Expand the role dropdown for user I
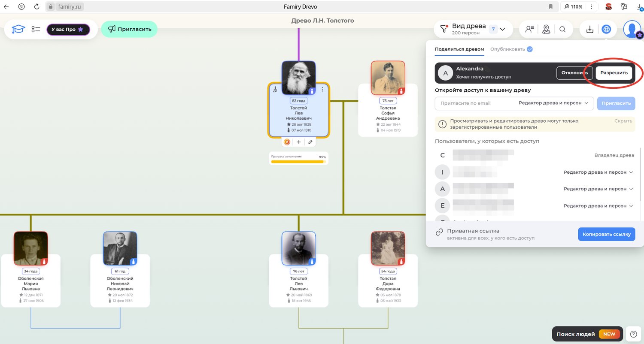 [x=598, y=172]
